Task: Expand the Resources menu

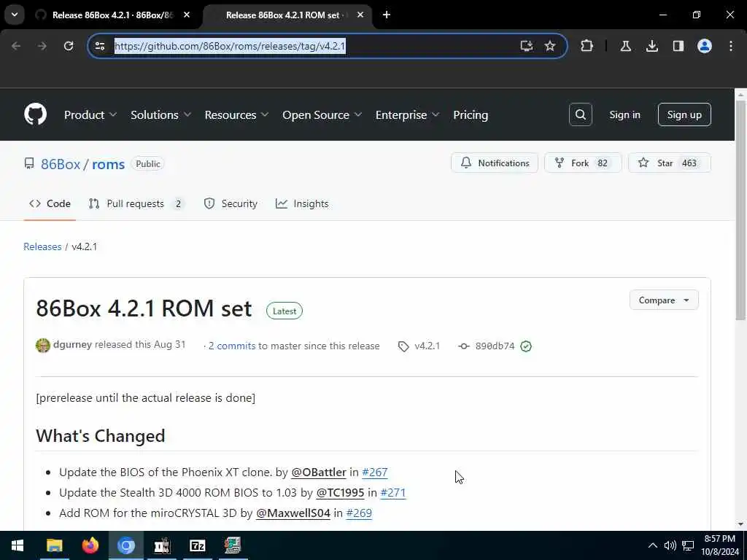Action: 237,114
